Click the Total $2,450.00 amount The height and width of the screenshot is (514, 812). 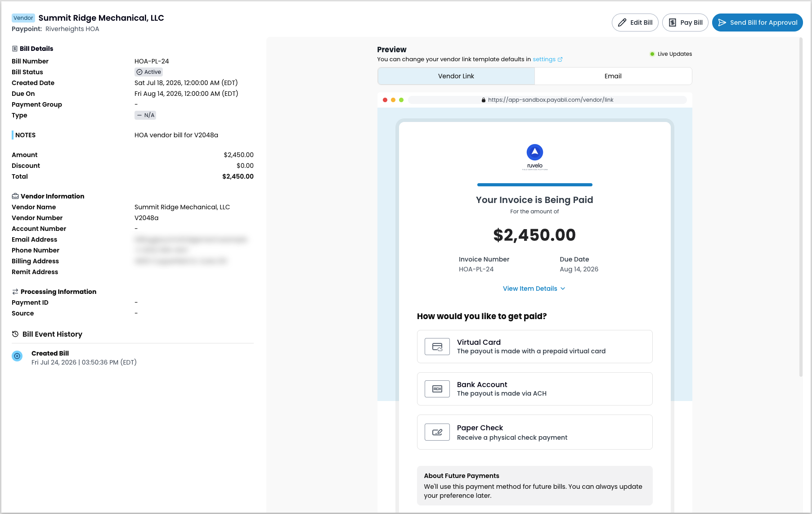[238, 176]
